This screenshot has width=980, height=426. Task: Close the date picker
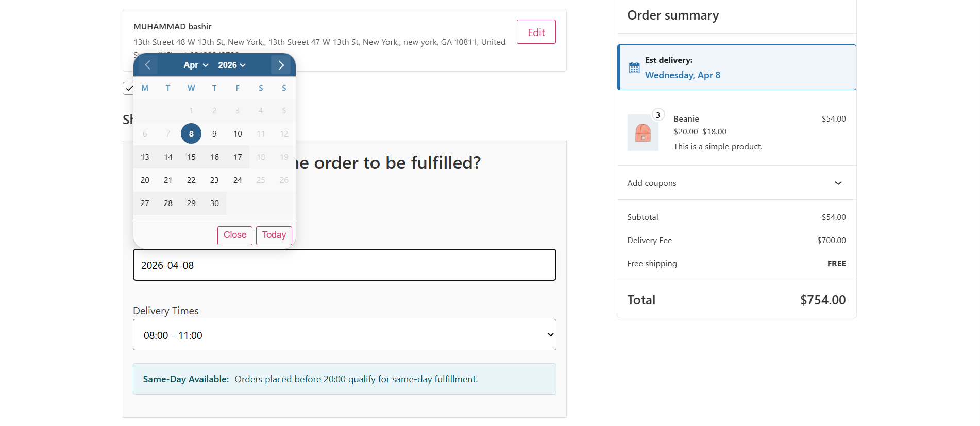tap(235, 235)
